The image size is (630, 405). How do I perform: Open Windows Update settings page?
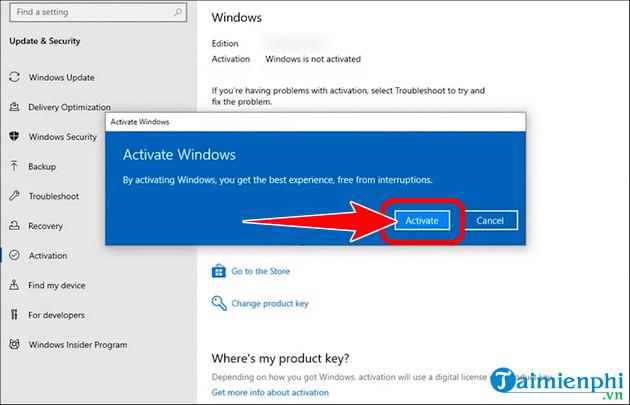tap(61, 78)
